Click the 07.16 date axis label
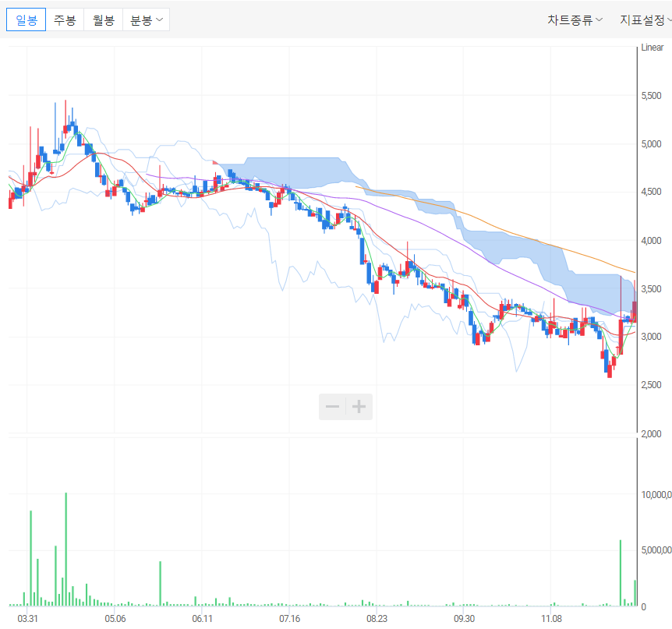The width and height of the screenshot is (672, 629). pyautogui.click(x=290, y=619)
